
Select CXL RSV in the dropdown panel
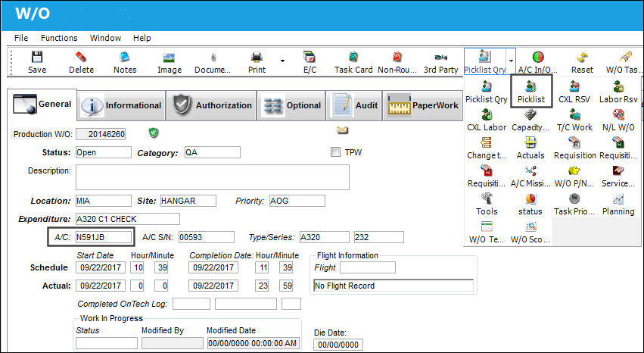[574, 91]
